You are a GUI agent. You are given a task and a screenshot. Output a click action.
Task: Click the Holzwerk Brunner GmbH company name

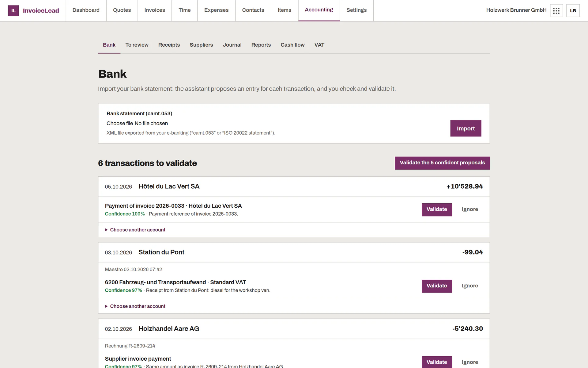(x=516, y=10)
